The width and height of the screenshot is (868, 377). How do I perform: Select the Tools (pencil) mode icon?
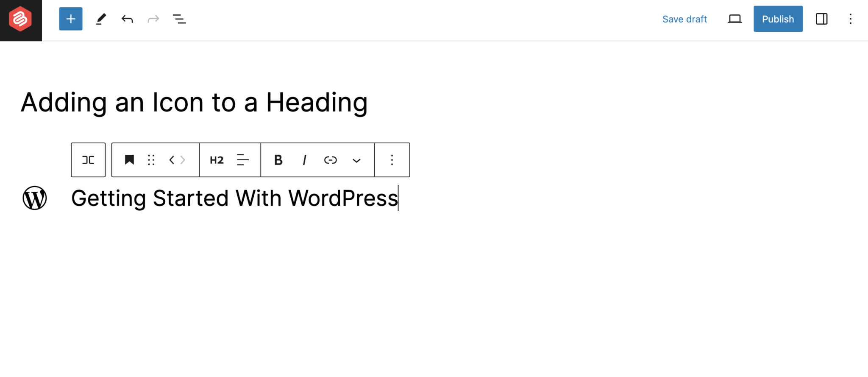pyautogui.click(x=100, y=19)
